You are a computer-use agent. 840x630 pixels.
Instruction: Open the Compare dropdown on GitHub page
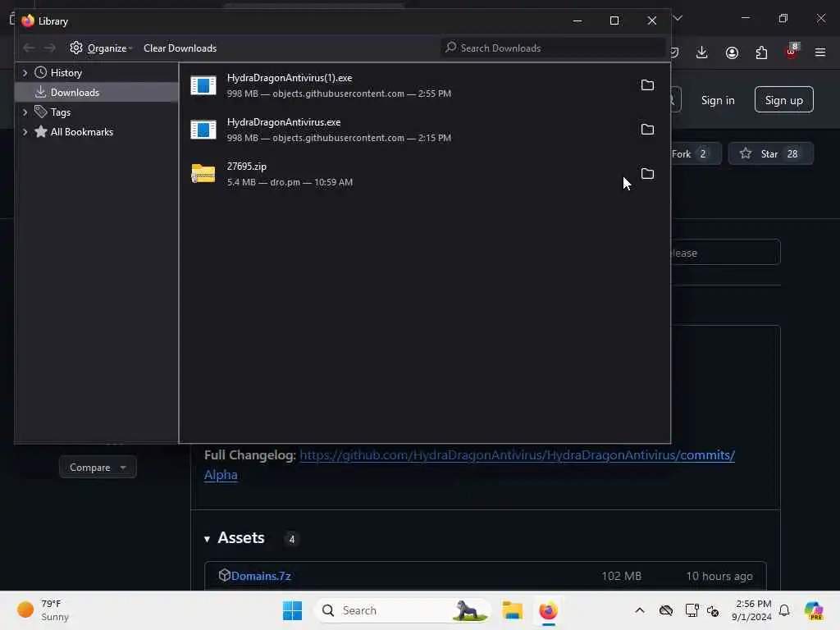point(98,467)
